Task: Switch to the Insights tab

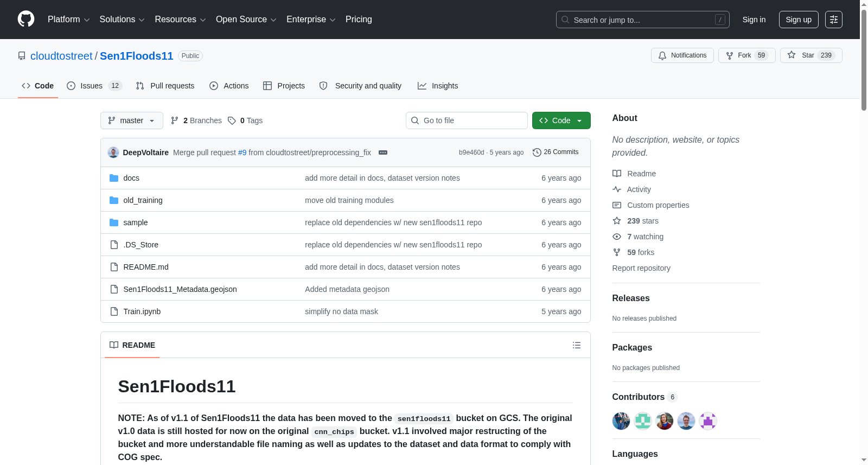Action: click(438, 86)
